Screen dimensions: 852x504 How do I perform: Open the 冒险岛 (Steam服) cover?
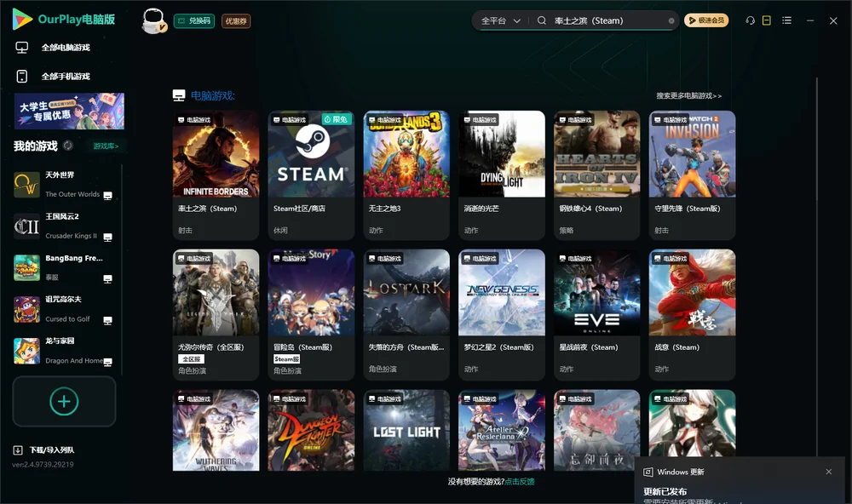pyautogui.click(x=311, y=292)
